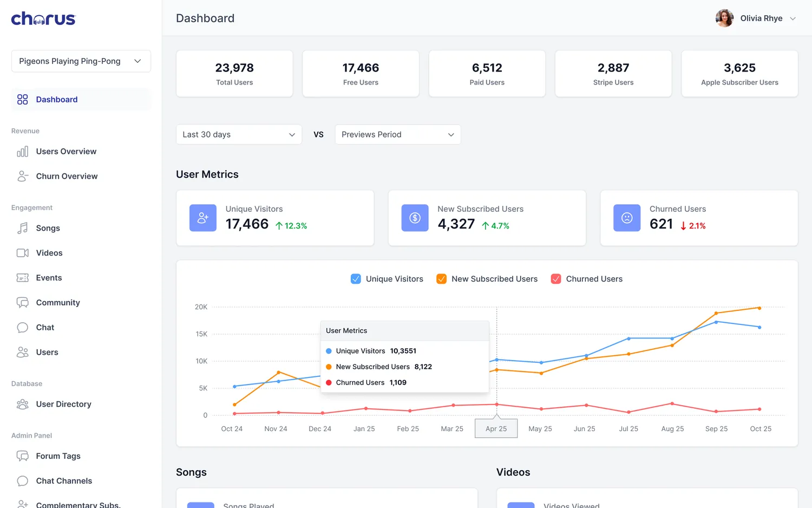
Task: Click the Churn Overview person icon
Action: 22,176
